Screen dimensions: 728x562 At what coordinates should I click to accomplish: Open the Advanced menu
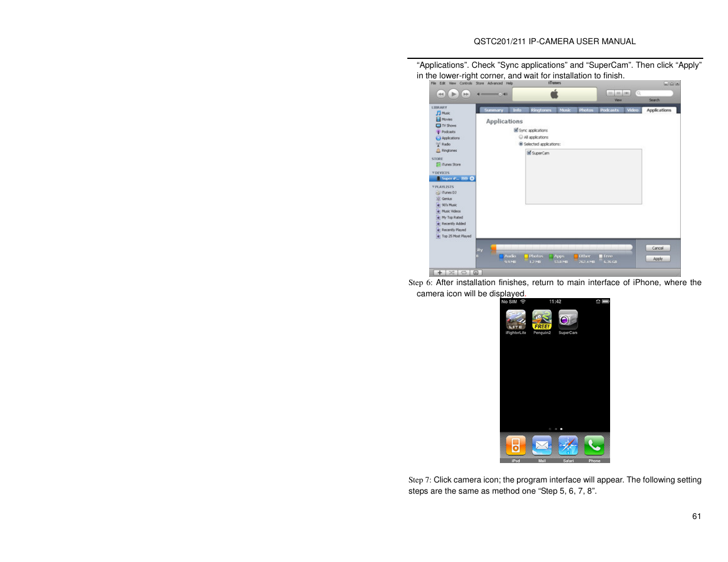[x=495, y=83]
